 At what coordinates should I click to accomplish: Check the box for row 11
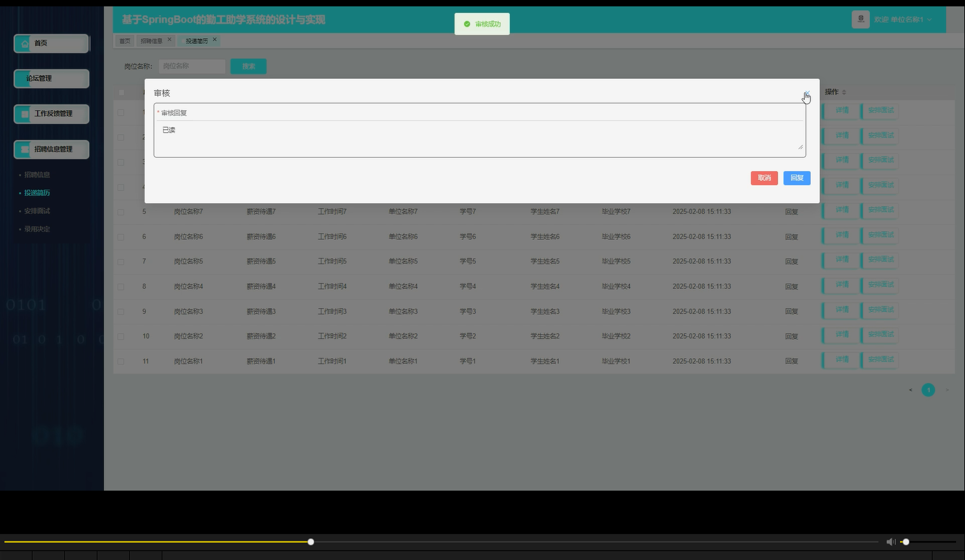(x=121, y=361)
